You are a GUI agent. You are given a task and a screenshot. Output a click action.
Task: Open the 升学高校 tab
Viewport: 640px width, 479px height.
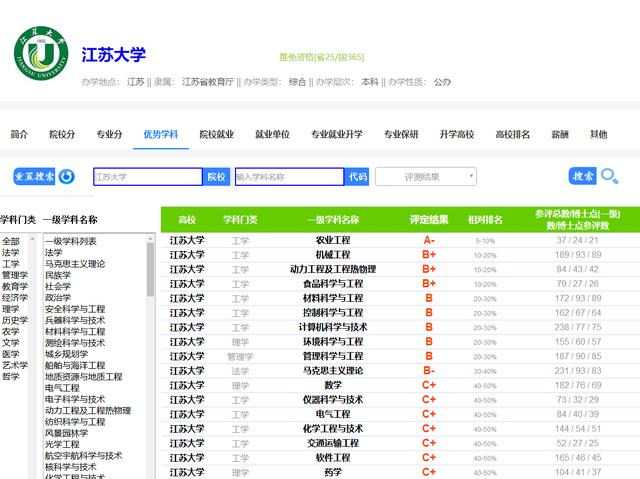457,134
